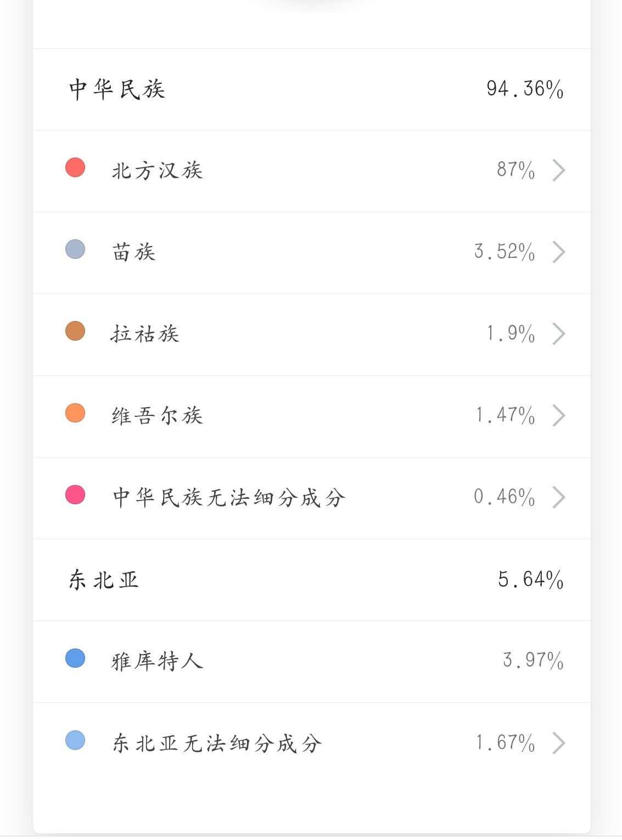Expand the 北方汉族 chevron arrow
This screenshot has height=840, width=622.
pyautogui.click(x=559, y=171)
